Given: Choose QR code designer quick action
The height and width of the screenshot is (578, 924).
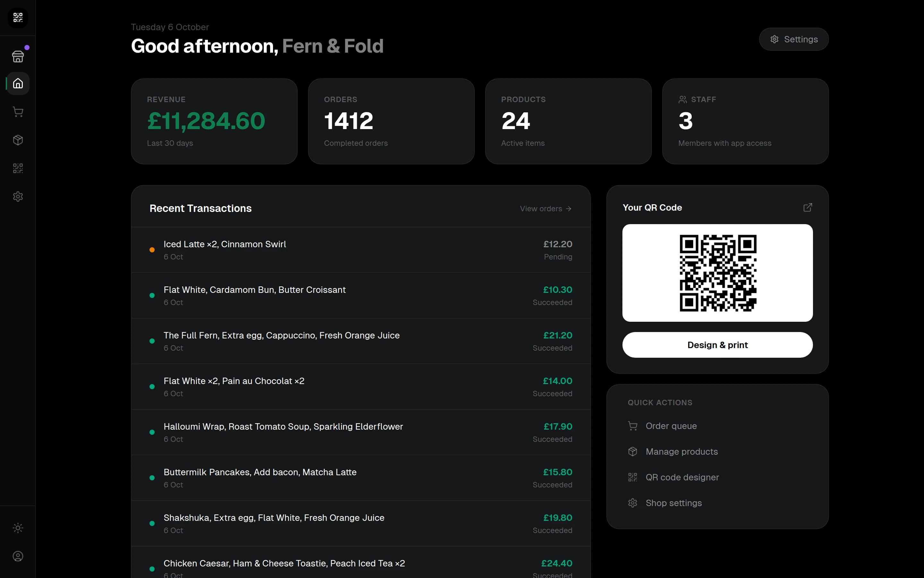Looking at the screenshot, I should click(717, 477).
